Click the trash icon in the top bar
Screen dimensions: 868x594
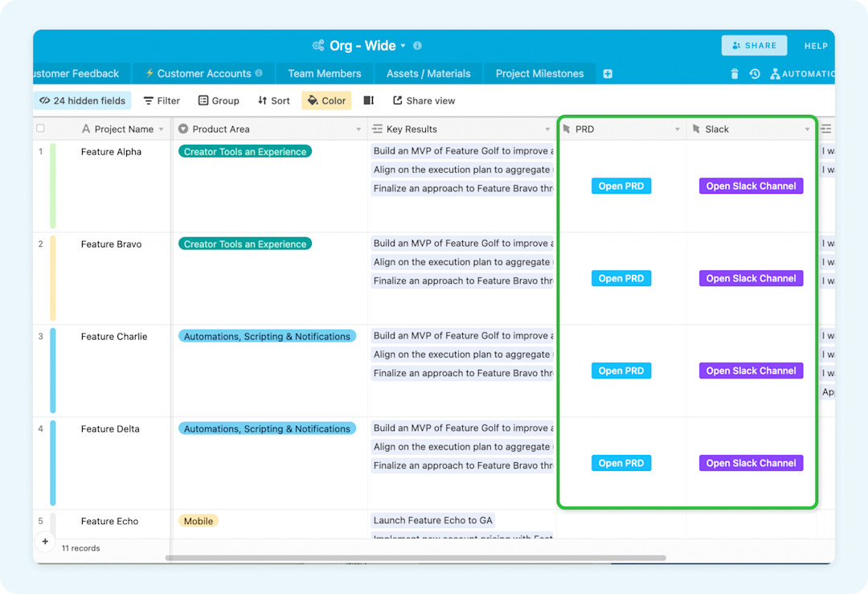pos(734,73)
